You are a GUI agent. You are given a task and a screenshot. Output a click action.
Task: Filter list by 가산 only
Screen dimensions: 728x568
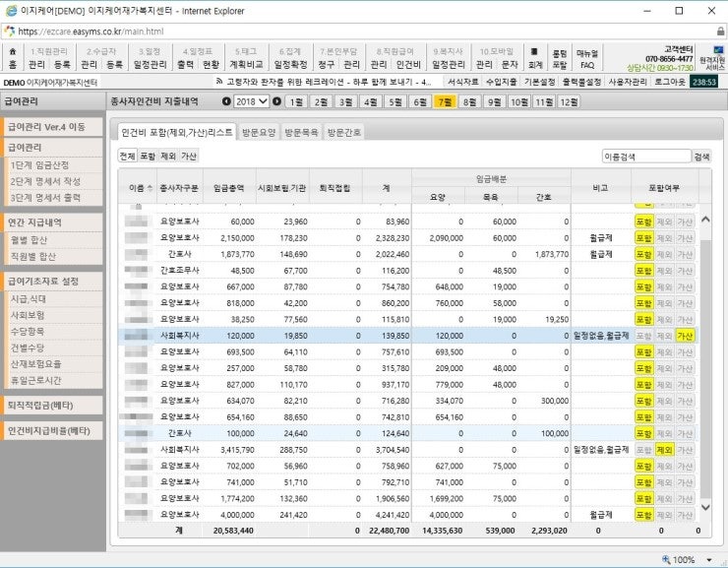(x=189, y=157)
